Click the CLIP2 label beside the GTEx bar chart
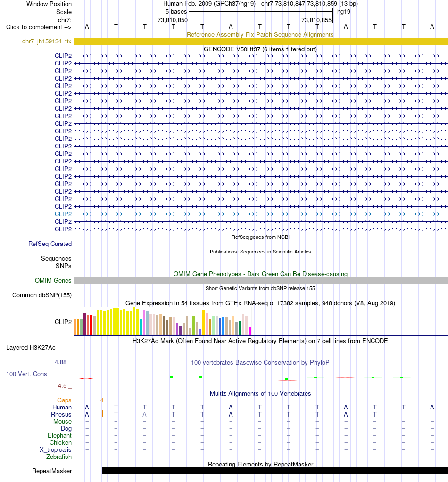This screenshot has height=482, width=448. point(63,322)
